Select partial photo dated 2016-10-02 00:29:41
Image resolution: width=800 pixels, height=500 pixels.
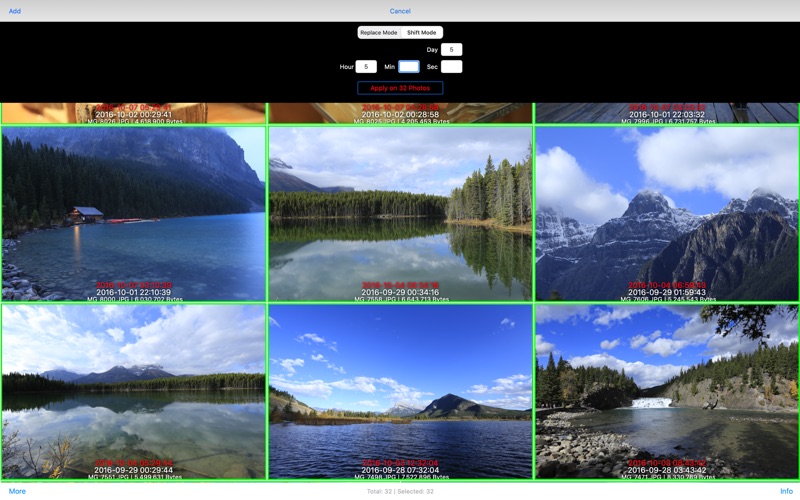(x=134, y=113)
